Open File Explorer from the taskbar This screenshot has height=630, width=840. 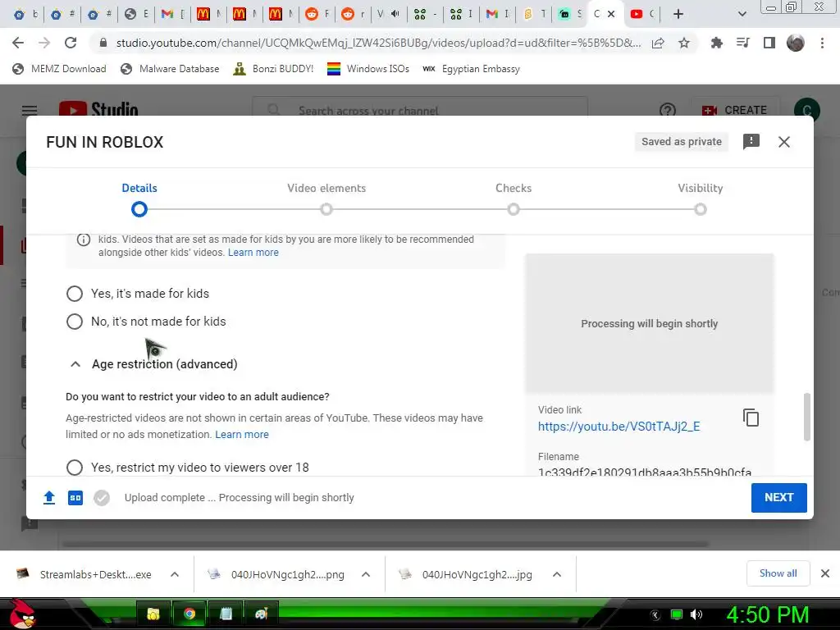[x=153, y=614]
